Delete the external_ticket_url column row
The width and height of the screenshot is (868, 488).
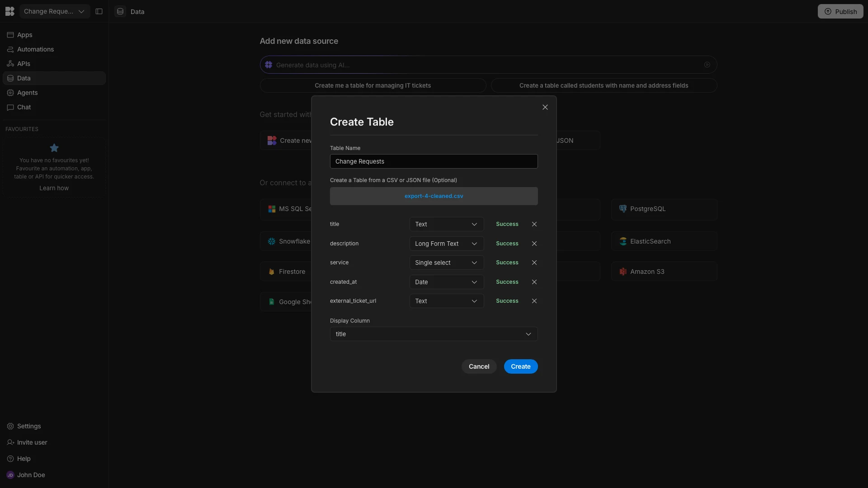pos(534,301)
